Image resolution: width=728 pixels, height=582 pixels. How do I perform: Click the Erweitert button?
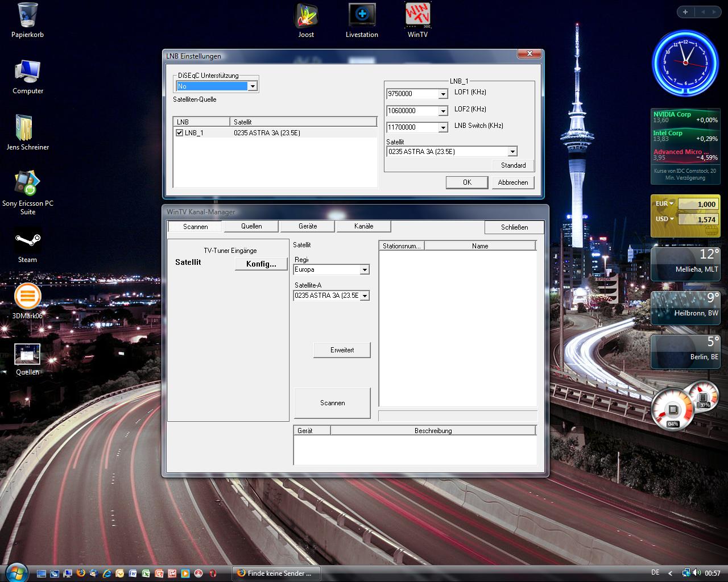[x=342, y=350]
